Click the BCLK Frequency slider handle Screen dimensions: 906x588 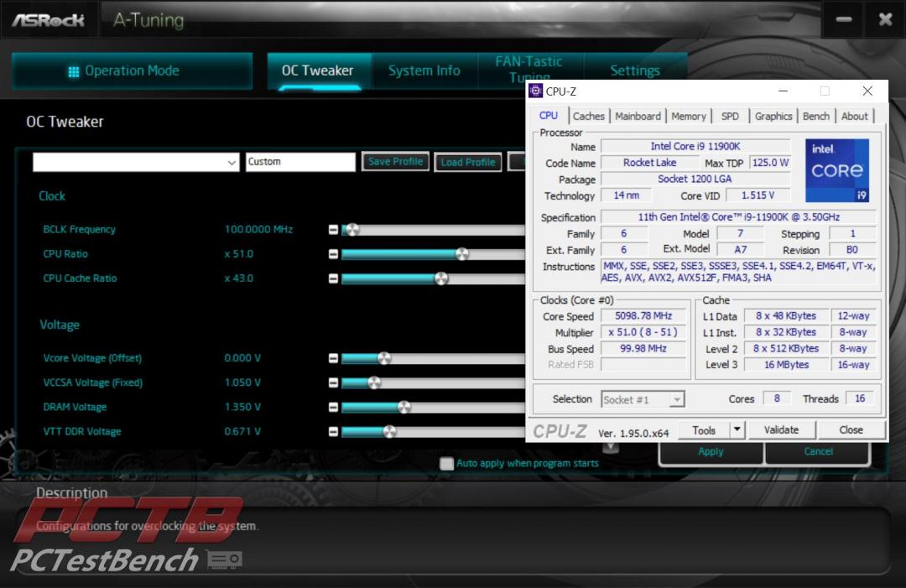pos(351,230)
